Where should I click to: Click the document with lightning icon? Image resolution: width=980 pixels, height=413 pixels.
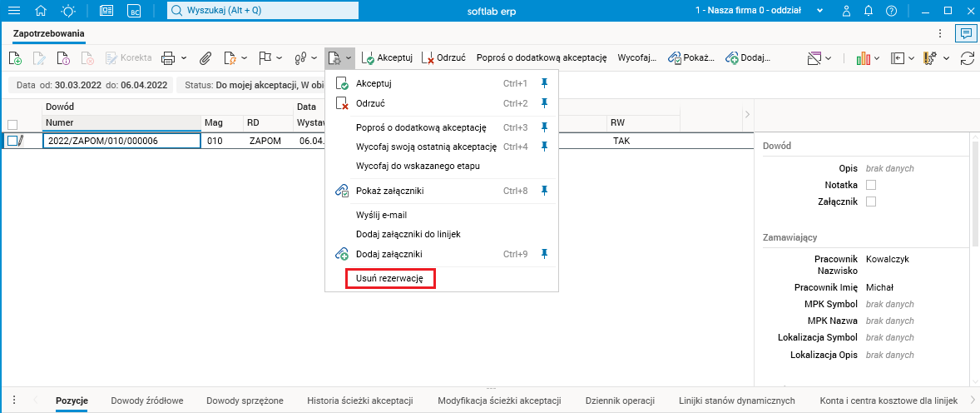[230, 58]
